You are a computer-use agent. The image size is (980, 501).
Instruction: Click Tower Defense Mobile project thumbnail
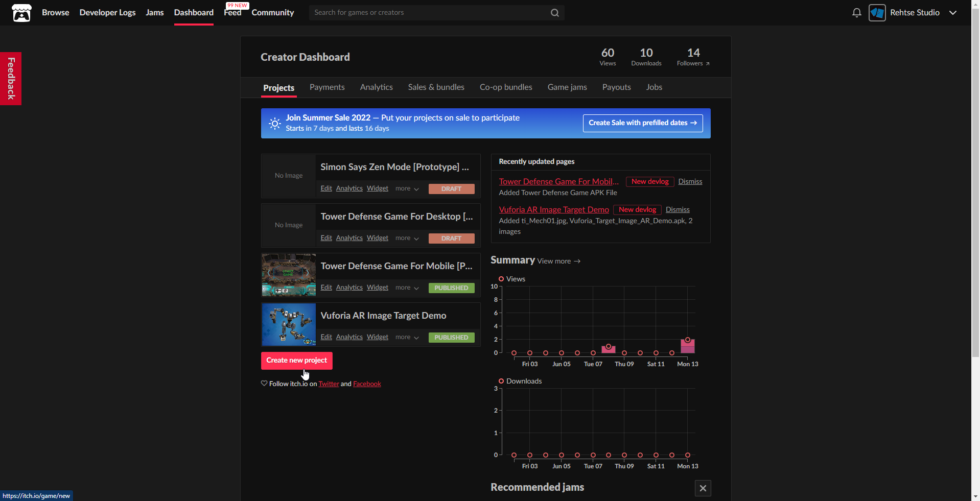pyautogui.click(x=289, y=275)
